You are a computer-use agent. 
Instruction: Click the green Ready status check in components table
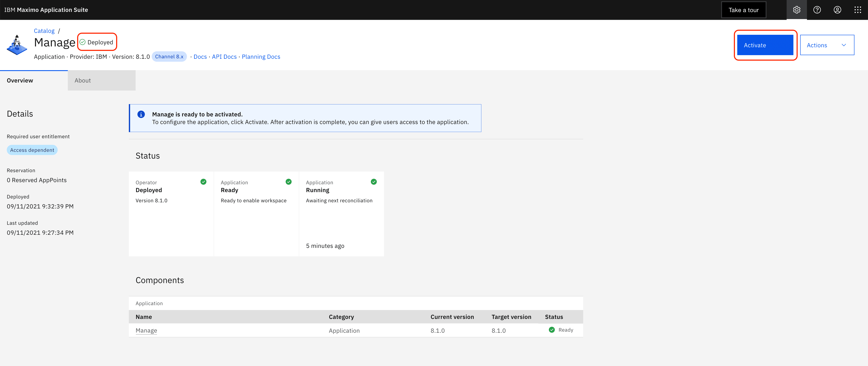coord(552,330)
